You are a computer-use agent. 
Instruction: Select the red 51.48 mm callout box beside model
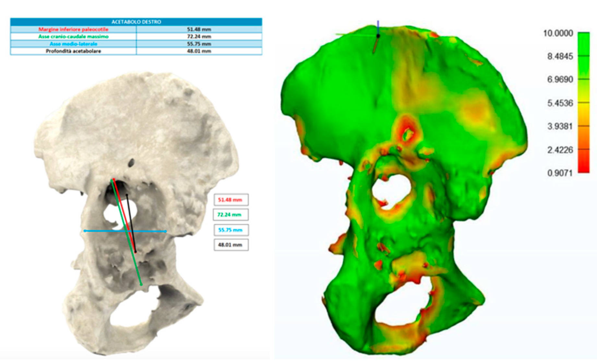click(231, 200)
